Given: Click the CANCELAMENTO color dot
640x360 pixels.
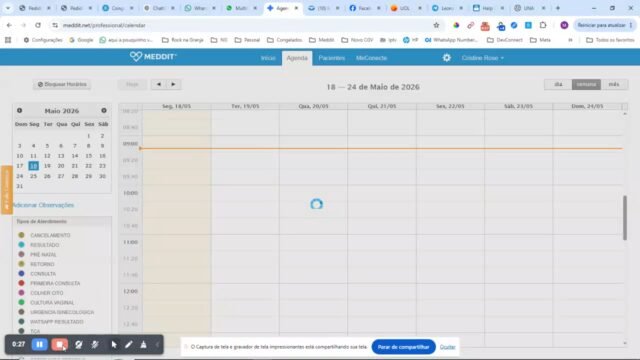Looking at the screenshot, I should pos(21,235).
